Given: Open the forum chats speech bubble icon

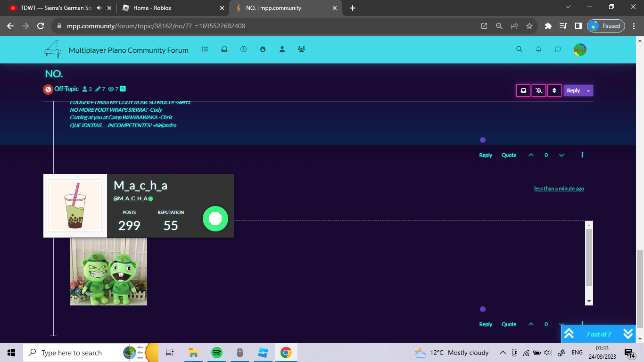Looking at the screenshot, I should (558, 49).
